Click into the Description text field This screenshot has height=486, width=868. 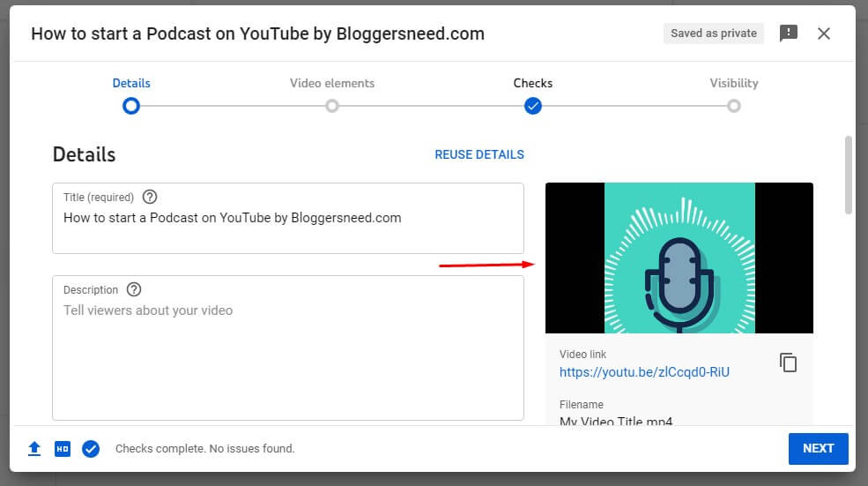point(288,348)
